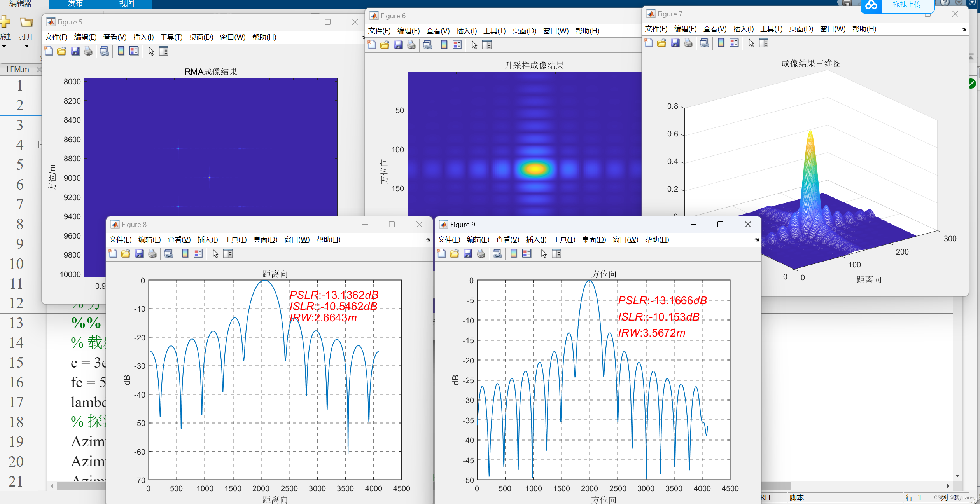Viewport: 980px width, 504px height.
Task: Select Edit Plot arrow in Figure 5 toolbar
Action: [x=151, y=51]
